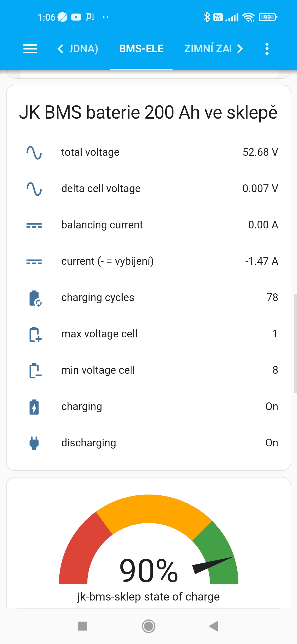Open the hamburger sidebar menu
297x644 pixels.
30,49
